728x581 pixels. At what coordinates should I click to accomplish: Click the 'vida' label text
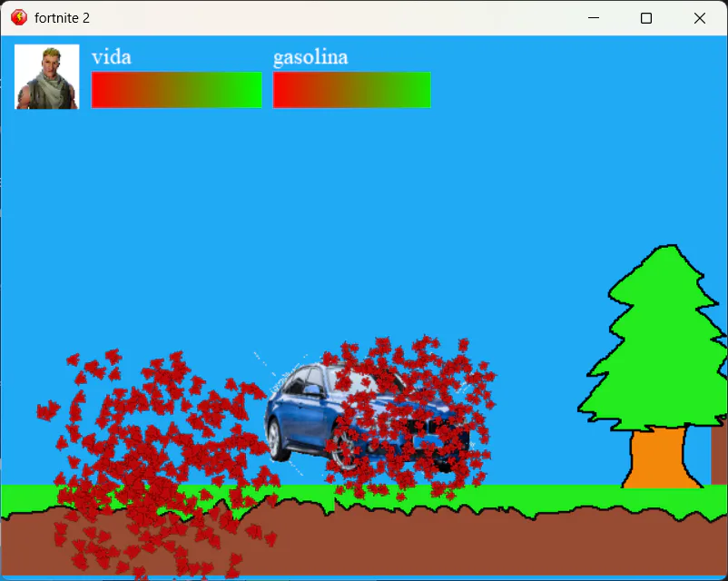(x=112, y=57)
